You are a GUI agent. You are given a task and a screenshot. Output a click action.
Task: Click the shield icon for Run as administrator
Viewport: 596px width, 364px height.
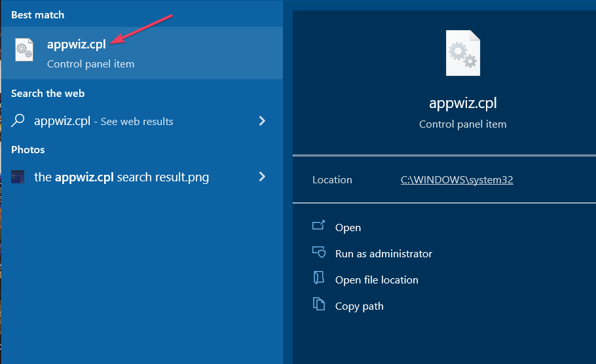319,253
